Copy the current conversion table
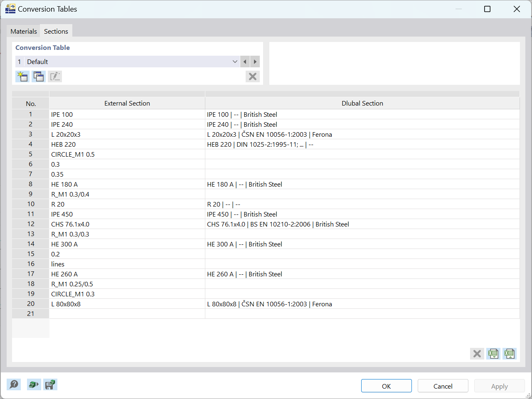 tap(38, 76)
